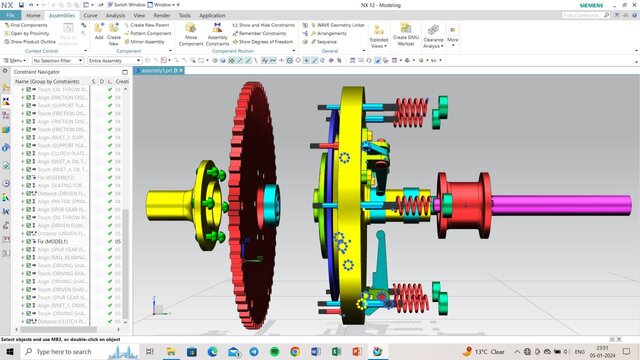Viewport: 640px width, 360px height.
Task: Click Open by Proximity
Action: (27, 33)
